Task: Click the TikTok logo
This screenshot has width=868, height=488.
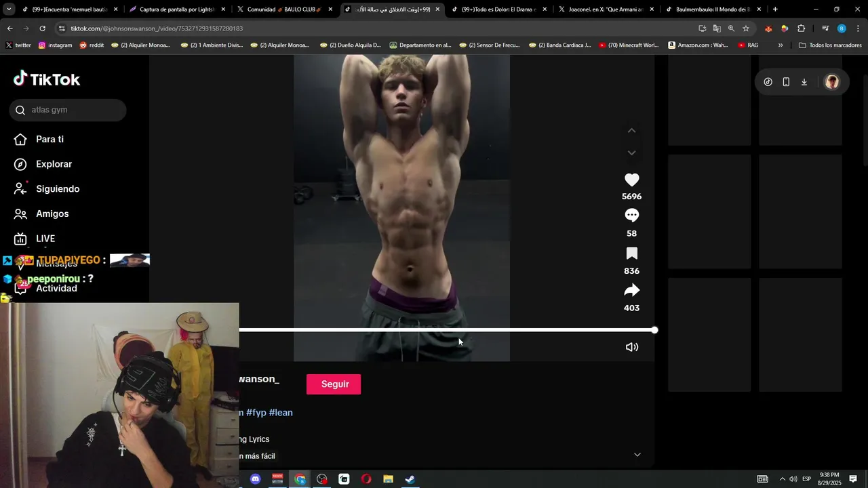Action: pyautogui.click(x=47, y=79)
